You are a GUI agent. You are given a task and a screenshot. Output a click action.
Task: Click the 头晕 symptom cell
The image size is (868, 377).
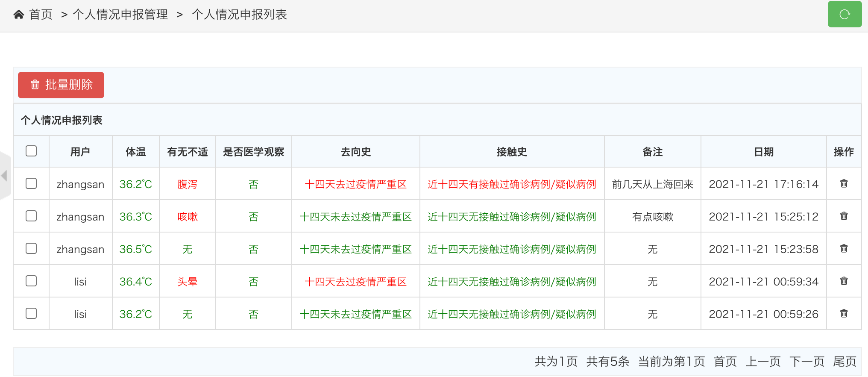(x=188, y=282)
